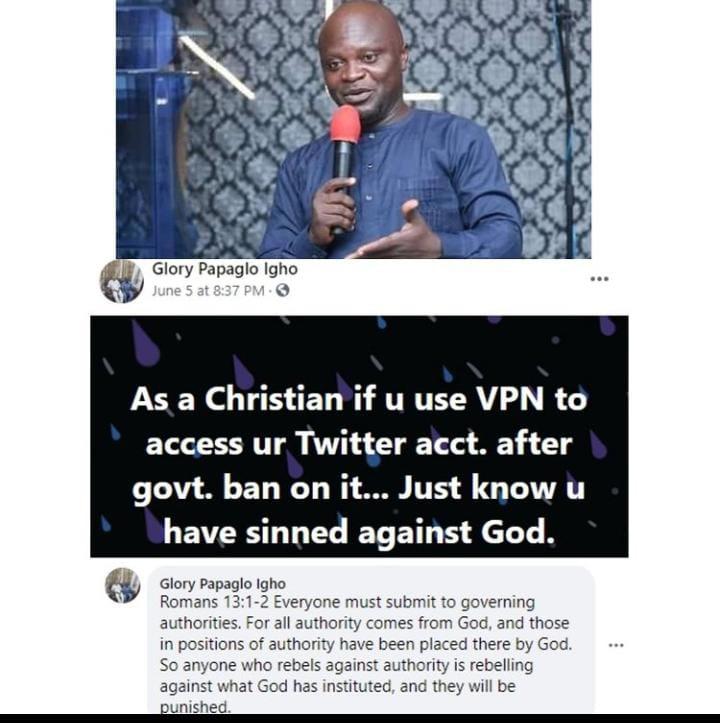Click the large purple raindrop at top-left of post

point(145,344)
